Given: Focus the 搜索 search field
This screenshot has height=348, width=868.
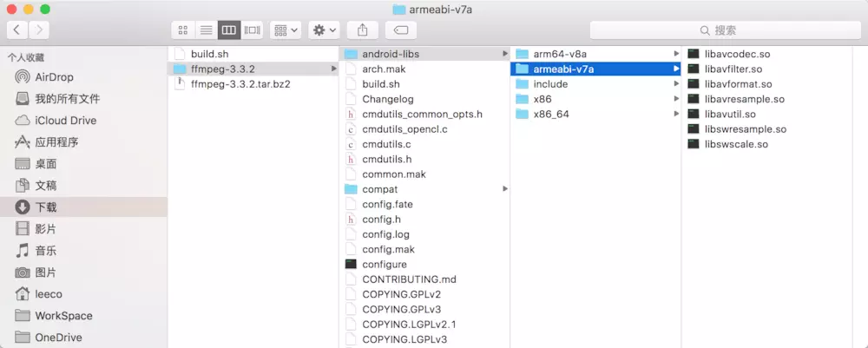Looking at the screenshot, I should click(725, 30).
